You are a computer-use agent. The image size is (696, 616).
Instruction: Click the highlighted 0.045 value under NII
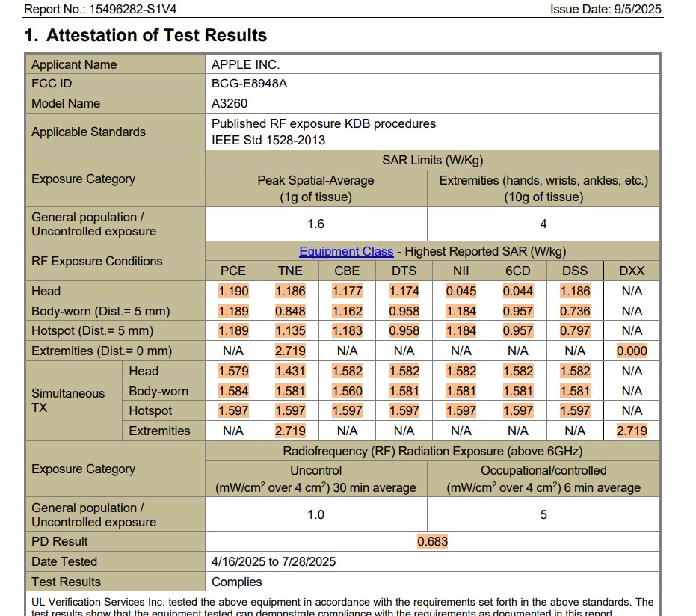click(461, 291)
